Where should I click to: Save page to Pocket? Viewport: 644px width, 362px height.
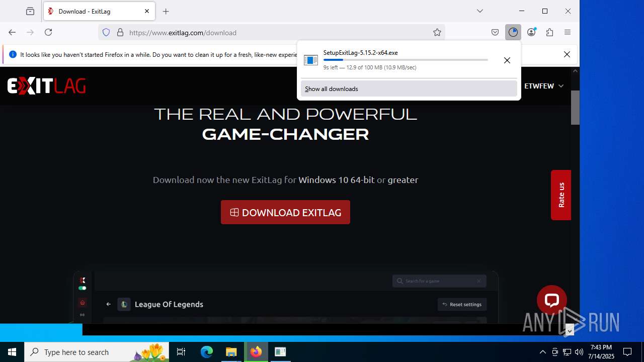(x=495, y=32)
